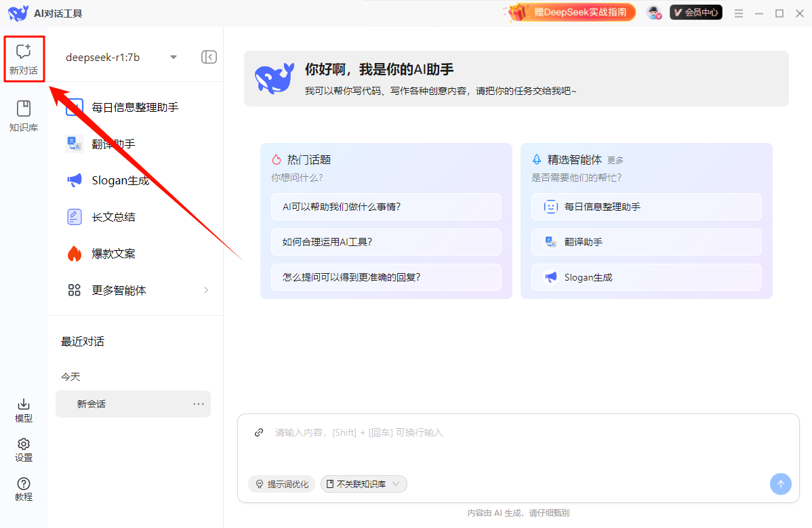Open the hamburger menu in title bar

click(x=739, y=14)
